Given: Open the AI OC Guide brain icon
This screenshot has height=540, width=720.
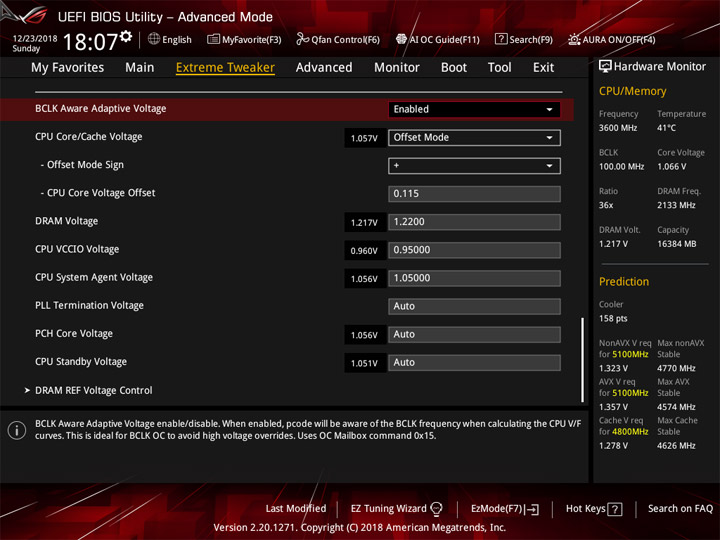Looking at the screenshot, I should (x=401, y=39).
